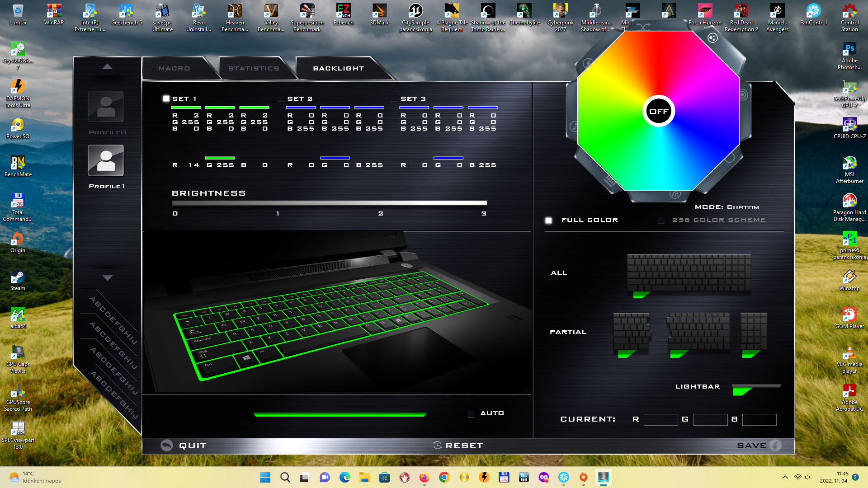The height and width of the screenshot is (488, 868).
Task: Select the ALL keyboard zone image
Action: coord(689,273)
